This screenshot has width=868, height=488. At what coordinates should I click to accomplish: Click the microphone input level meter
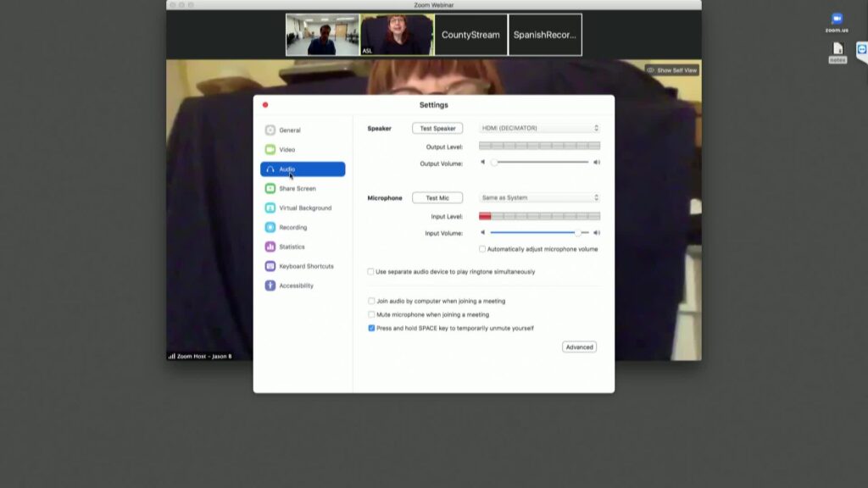point(540,216)
